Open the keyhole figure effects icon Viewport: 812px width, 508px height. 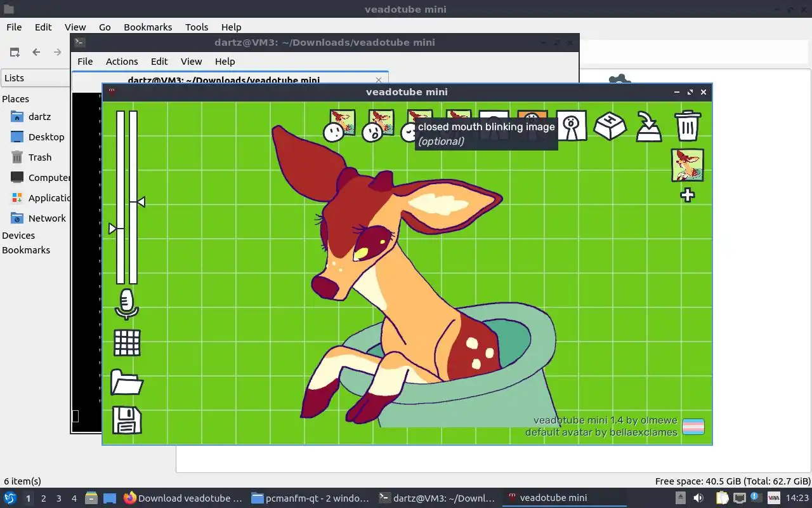(x=572, y=125)
